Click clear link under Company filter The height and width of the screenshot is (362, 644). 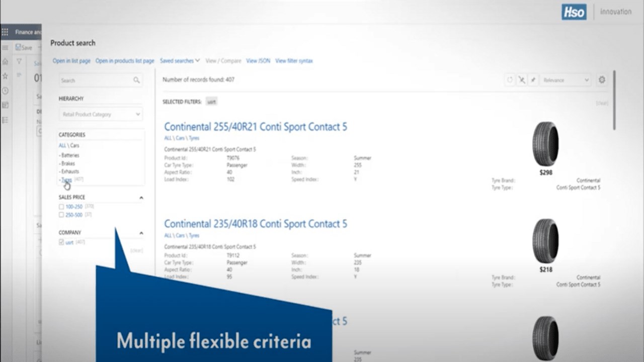pos(137,250)
